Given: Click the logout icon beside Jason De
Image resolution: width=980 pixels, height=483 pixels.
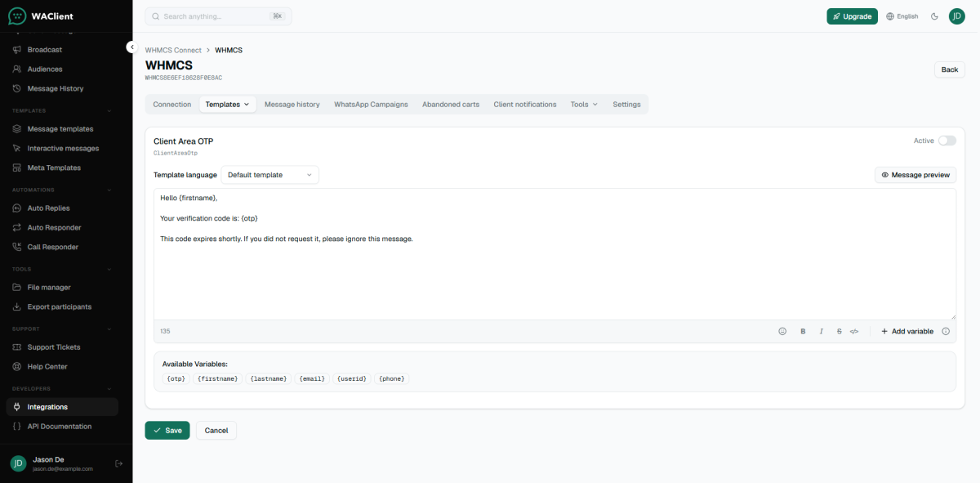Looking at the screenshot, I should click(118, 463).
